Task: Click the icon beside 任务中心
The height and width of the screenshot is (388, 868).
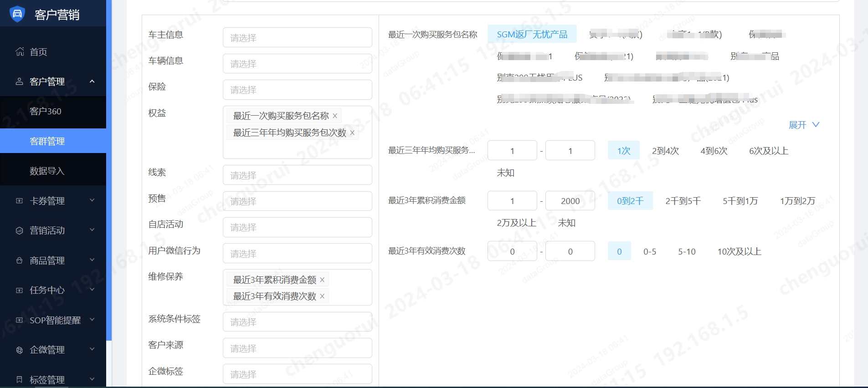Action: 19,290
